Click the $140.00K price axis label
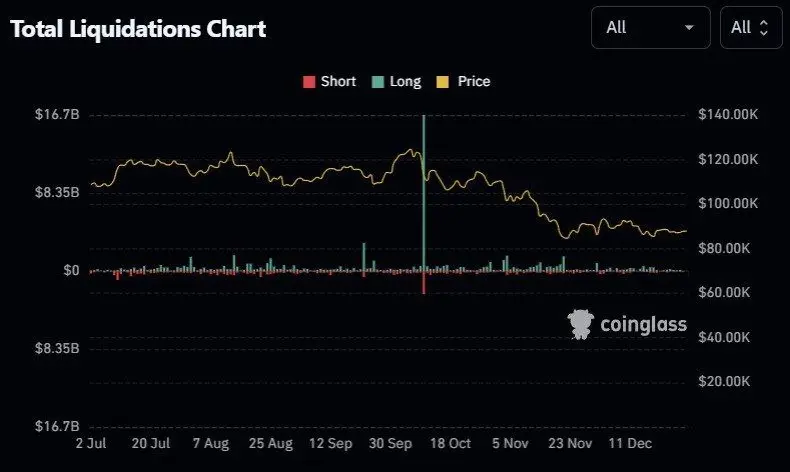Image resolution: width=790 pixels, height=472 pixels. tap(728, 115)
